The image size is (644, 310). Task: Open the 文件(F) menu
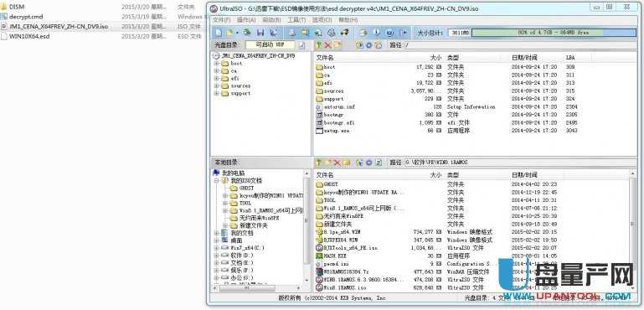(x=222, y=20)
